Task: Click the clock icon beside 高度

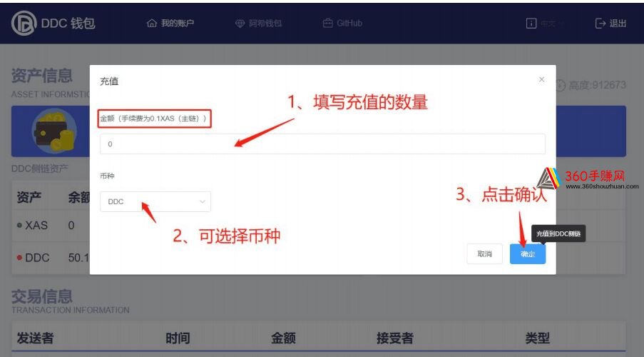Action: point(561,86)
